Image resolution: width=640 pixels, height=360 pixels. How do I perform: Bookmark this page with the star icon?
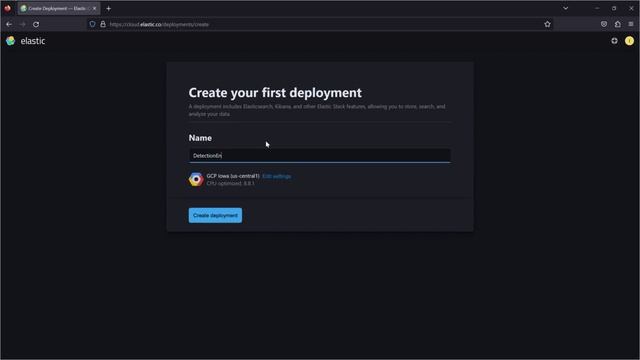pos(547,24)
